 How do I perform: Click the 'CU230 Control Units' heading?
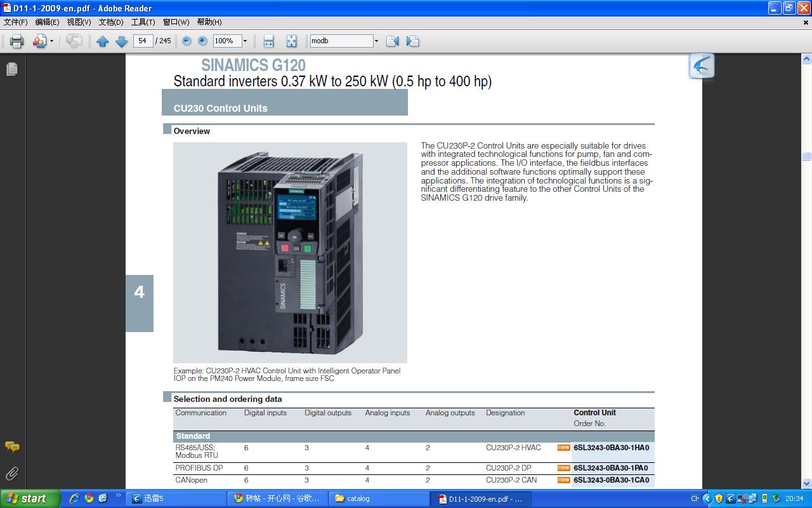220,108
